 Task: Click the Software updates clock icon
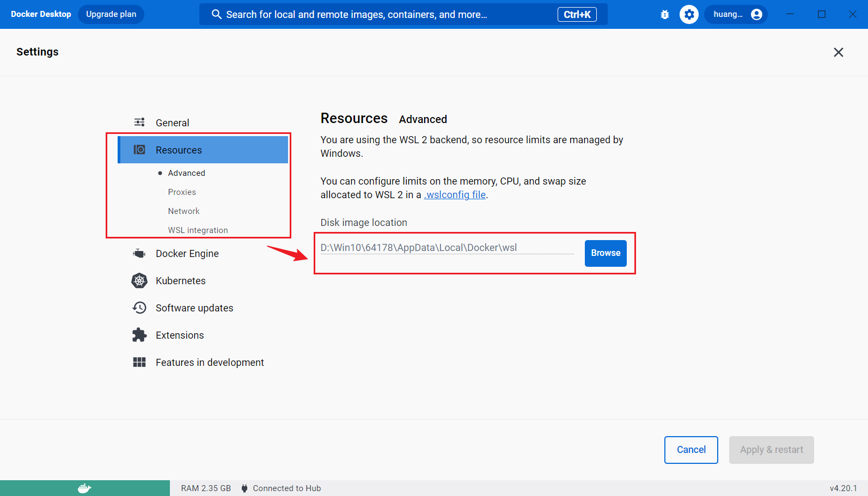(139, 308)
